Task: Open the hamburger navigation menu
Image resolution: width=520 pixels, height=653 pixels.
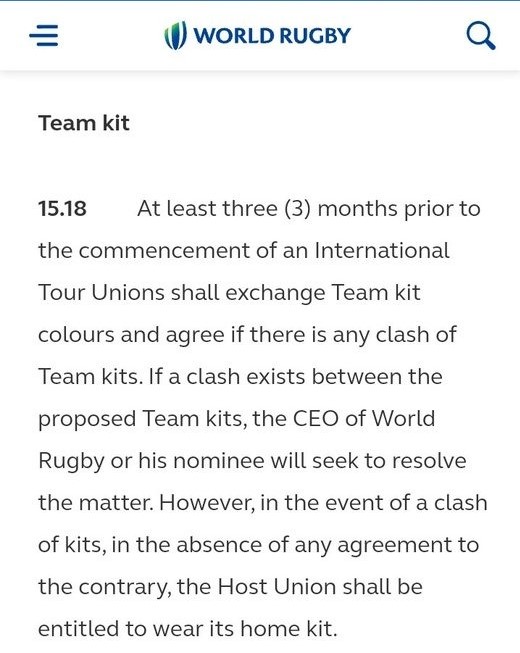Action: (x=44, y=35)
